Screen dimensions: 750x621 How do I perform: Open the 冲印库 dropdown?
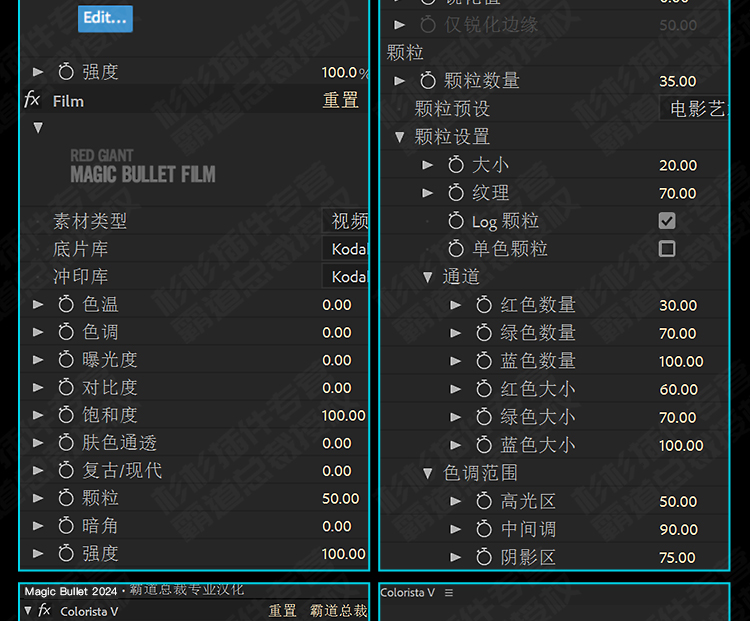(x=346, y=277)
